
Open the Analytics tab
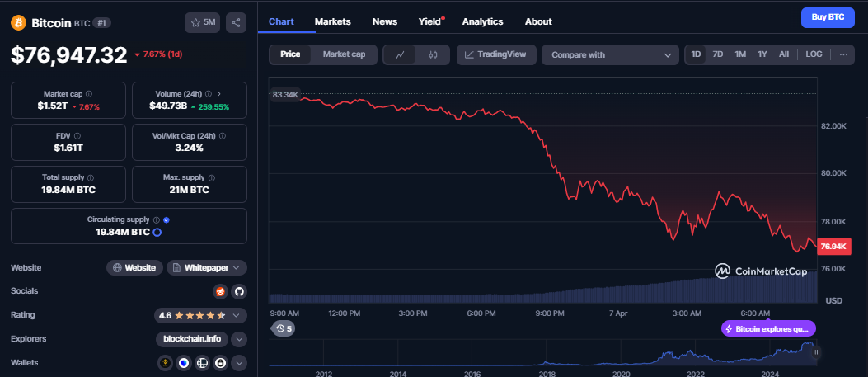[483, 21]
